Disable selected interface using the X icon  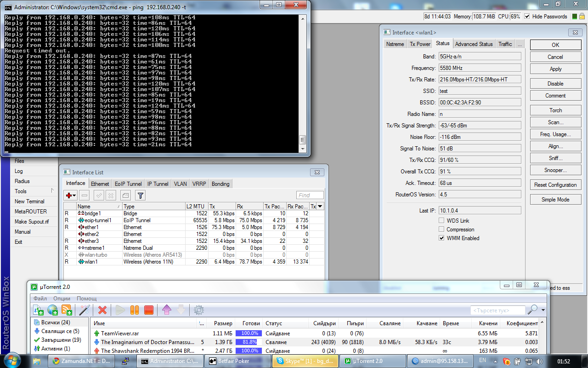[111, 195]
